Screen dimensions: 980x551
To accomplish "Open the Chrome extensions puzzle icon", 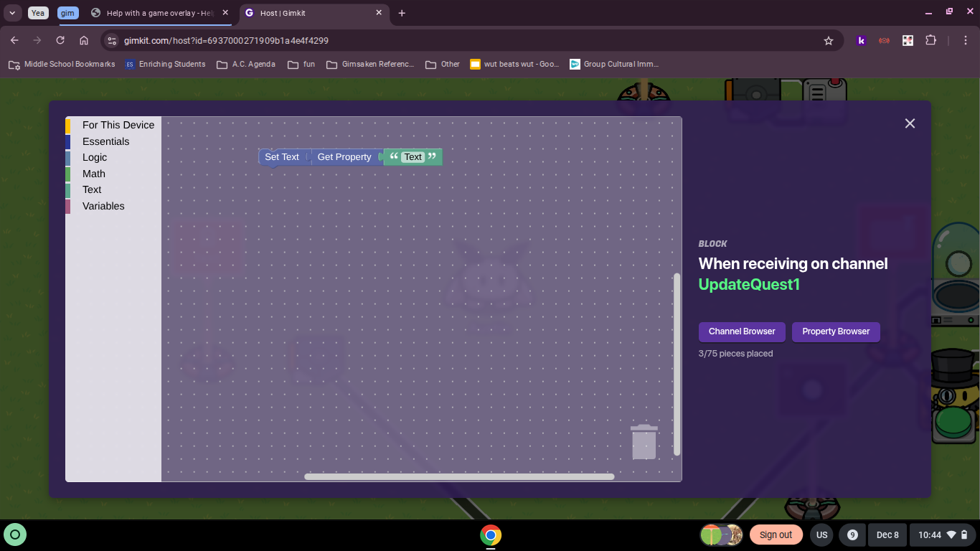I will [931, 41].
